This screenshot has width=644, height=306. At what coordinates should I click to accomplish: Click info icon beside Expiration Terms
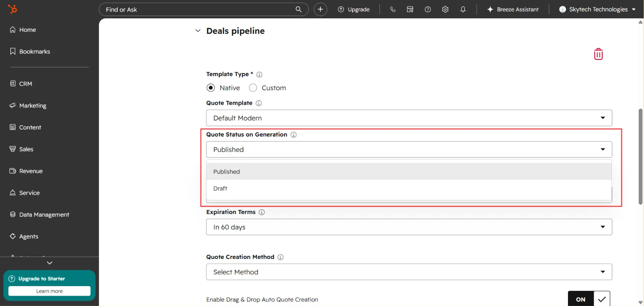coord(262,212)
